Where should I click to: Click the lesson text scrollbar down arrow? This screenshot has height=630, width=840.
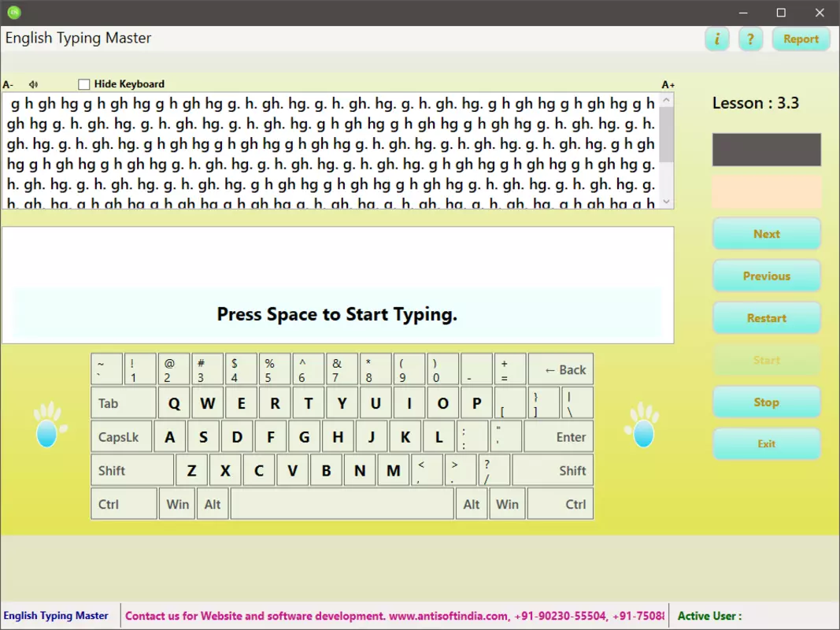pyautogui.click(x=667, y=202)
